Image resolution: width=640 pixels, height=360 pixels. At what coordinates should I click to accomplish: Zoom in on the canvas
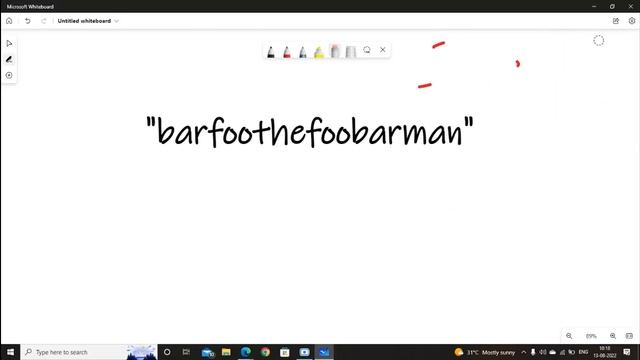(x=613, y=336)
